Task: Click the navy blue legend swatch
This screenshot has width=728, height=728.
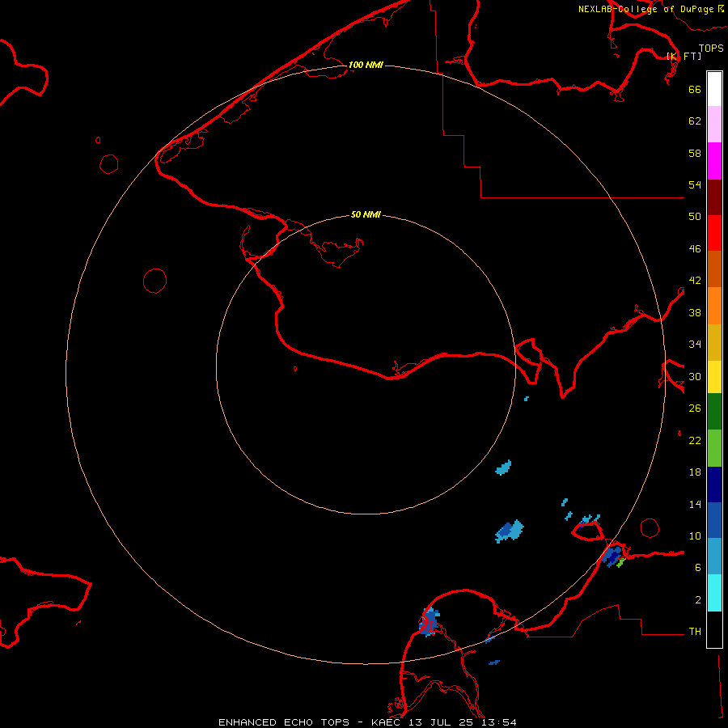Action: (714, 485)
